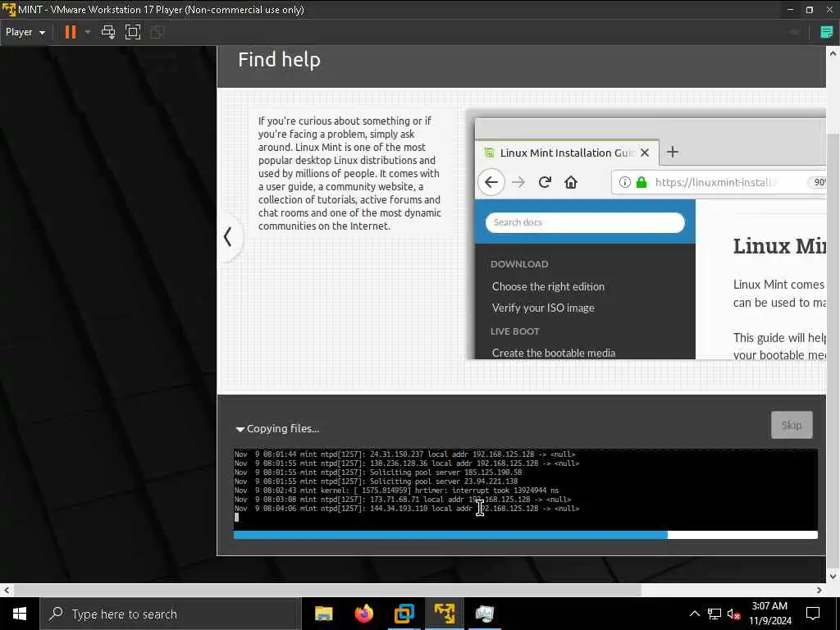This screenshot has width=840, height=630.
Task: Click the Find help slide title
Action: coord(279,59)
